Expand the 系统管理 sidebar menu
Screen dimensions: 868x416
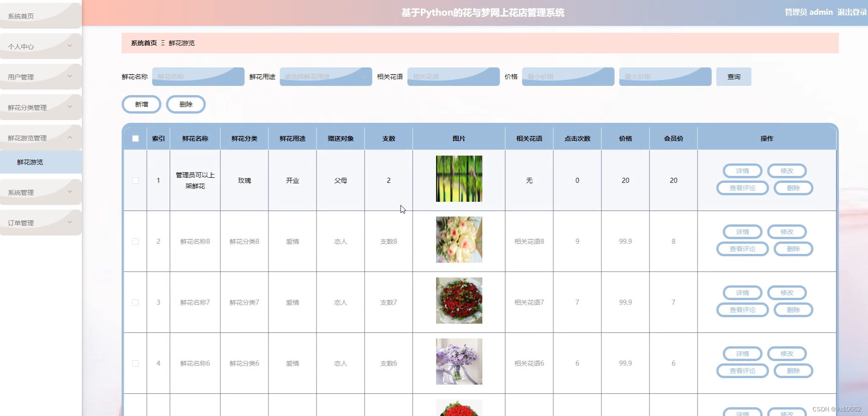pyautogui.click(x=41, y=192)
